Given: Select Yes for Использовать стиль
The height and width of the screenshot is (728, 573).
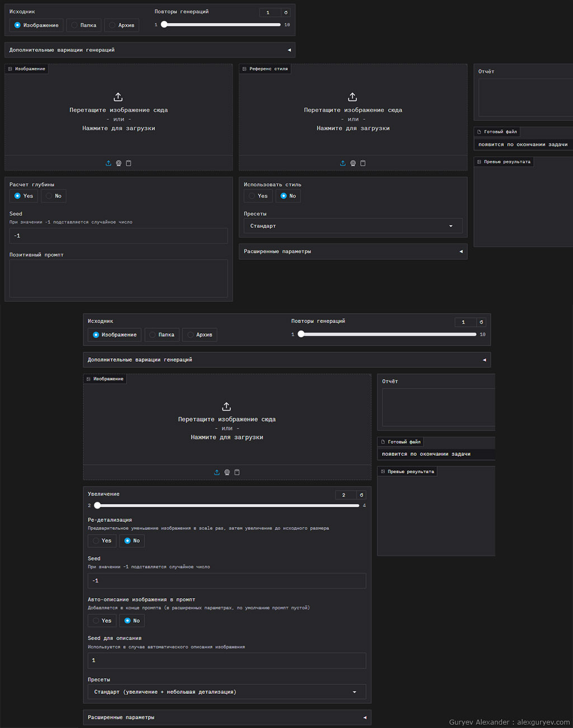Looking at the screenshot, I should pyautogui.click(x=258, y=196).
